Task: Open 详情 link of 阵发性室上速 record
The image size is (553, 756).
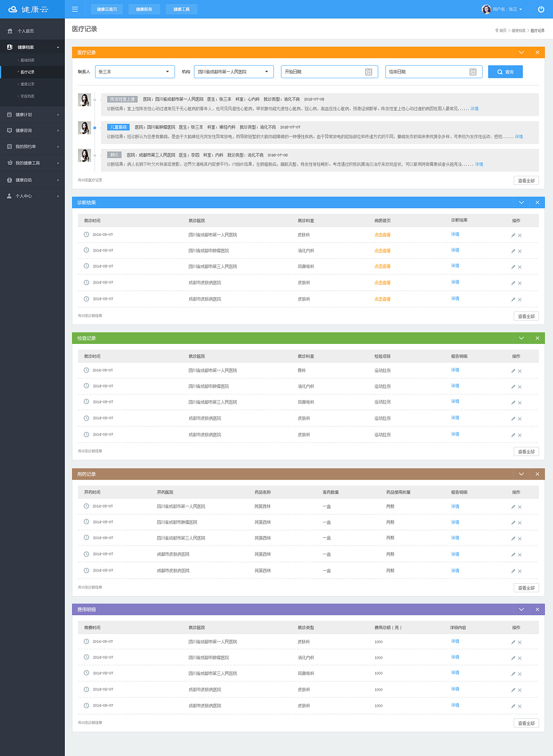Action: pos(474,108)
